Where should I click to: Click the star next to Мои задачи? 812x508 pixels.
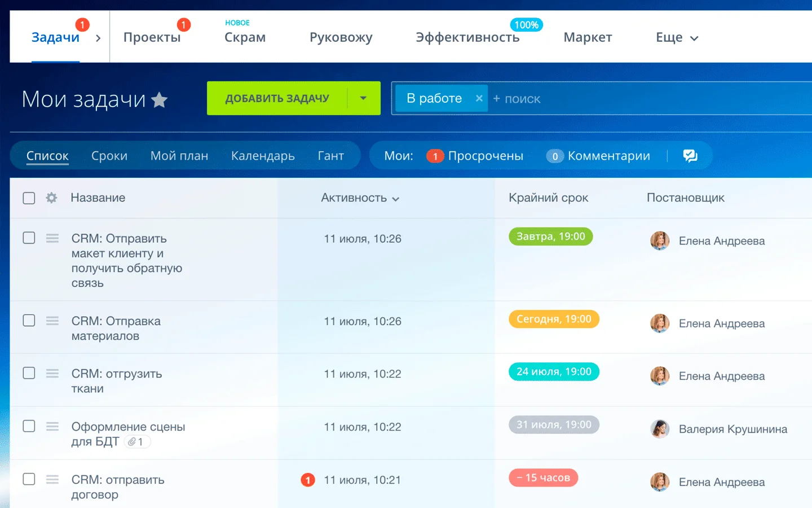[x=160, y=99]
